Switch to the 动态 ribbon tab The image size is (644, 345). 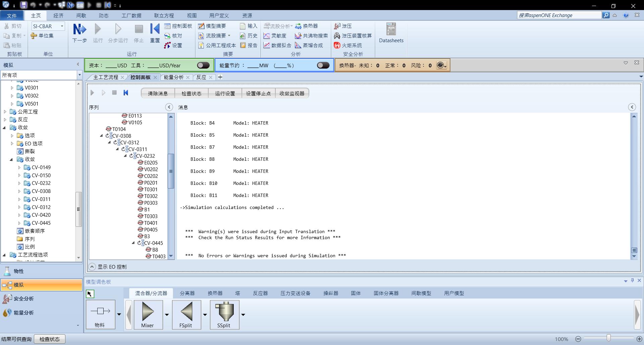point(104,16)
